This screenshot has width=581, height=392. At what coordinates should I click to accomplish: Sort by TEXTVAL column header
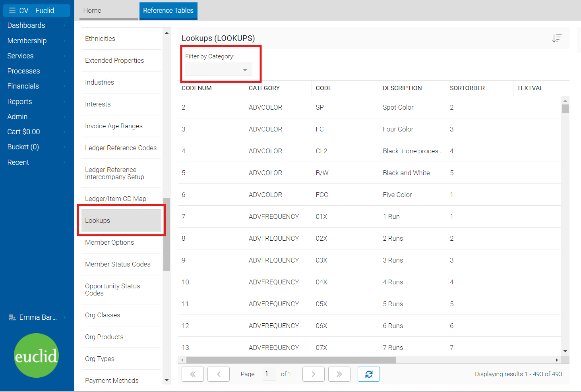coord(541,88)
